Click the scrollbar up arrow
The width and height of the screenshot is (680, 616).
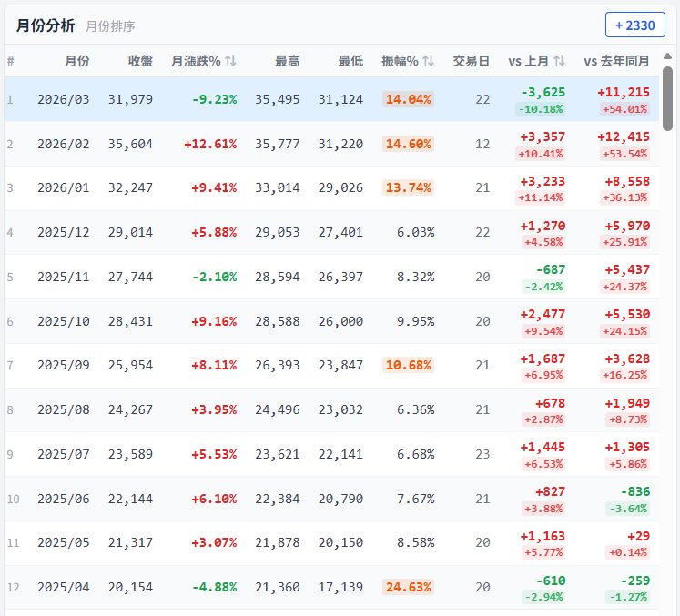(x=668, y=56)
